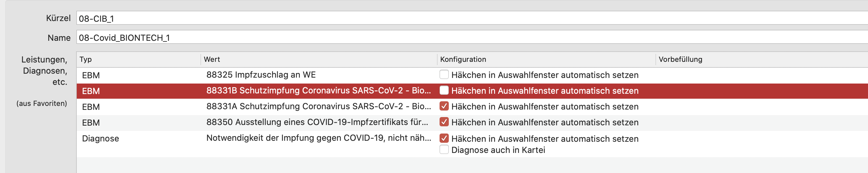Click Vorbefüllung cell of 88331A row
The width and height of the screenshot is (868, 173).
(x=761, y=107)
